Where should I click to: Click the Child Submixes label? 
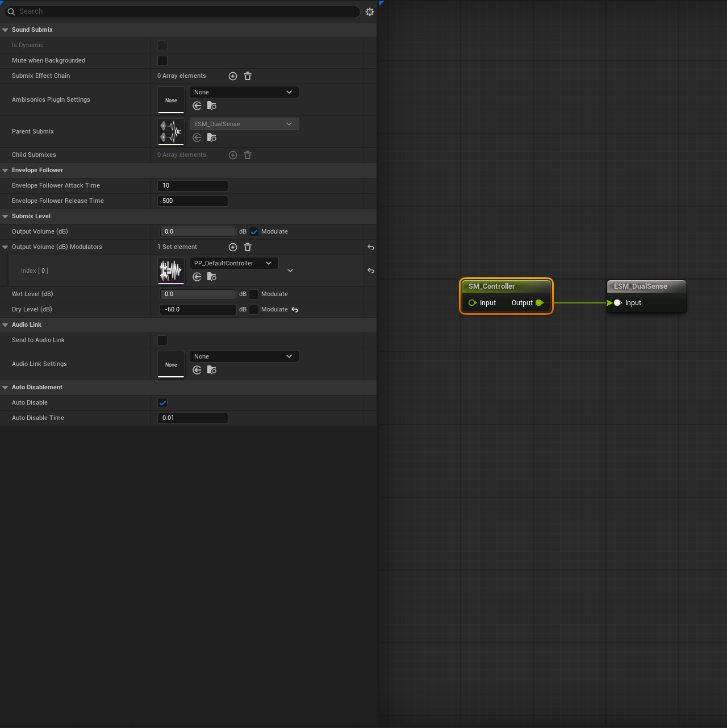[x=34, y=155]
